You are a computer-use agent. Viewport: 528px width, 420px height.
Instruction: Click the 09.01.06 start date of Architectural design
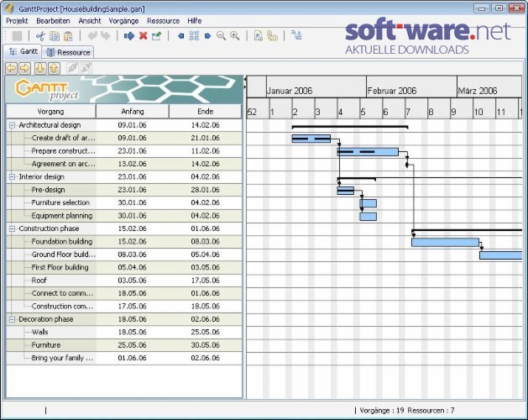[x=132, y=125]
